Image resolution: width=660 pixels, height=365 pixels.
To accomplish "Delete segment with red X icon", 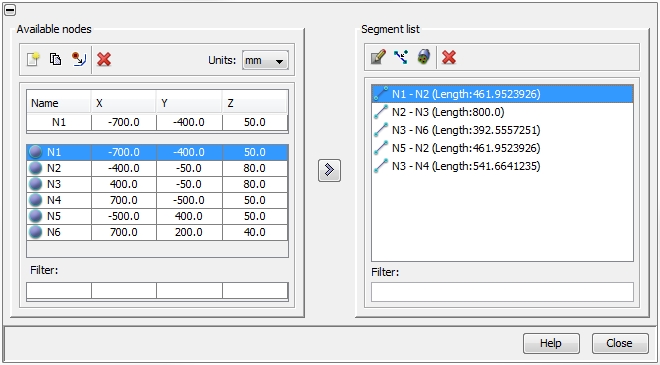I will click(x=449, y=57).
